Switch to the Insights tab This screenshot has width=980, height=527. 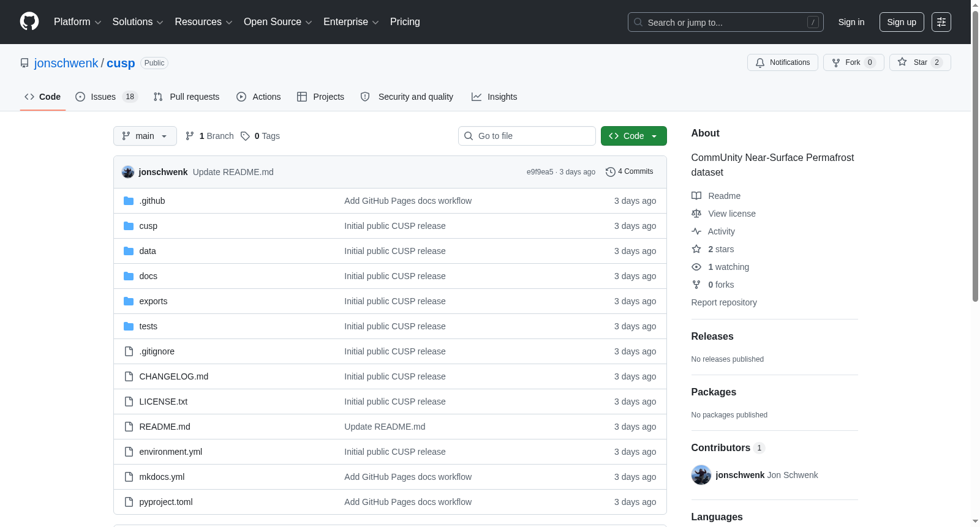pyautogui.click(x=494, y=97)
